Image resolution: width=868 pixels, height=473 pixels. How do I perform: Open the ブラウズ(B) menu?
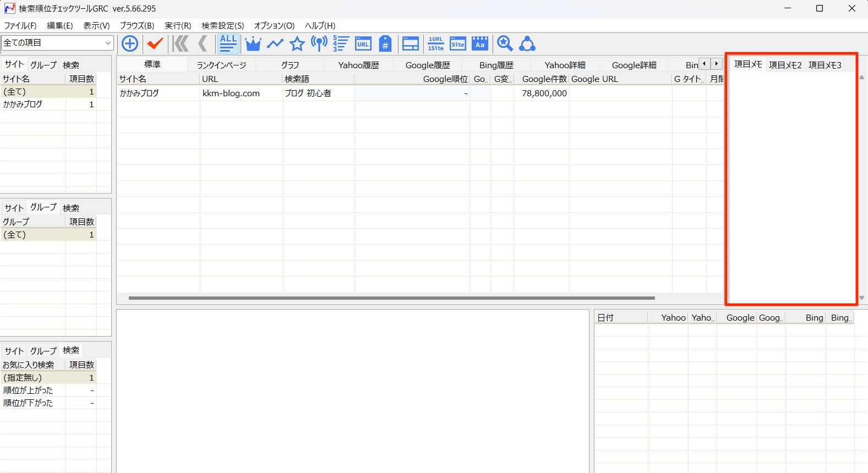pyautogui.click(x=137, y=26)
